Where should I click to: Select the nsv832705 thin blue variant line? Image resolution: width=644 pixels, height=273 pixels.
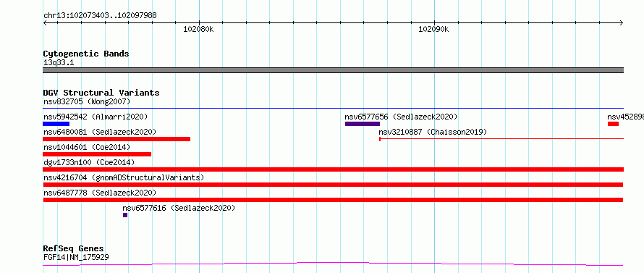point(334,108)
